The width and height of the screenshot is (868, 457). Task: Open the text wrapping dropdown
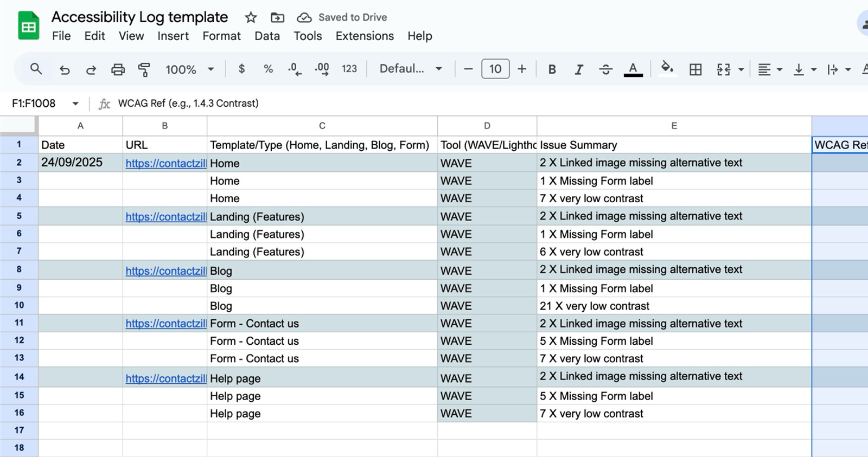point(839,69)
